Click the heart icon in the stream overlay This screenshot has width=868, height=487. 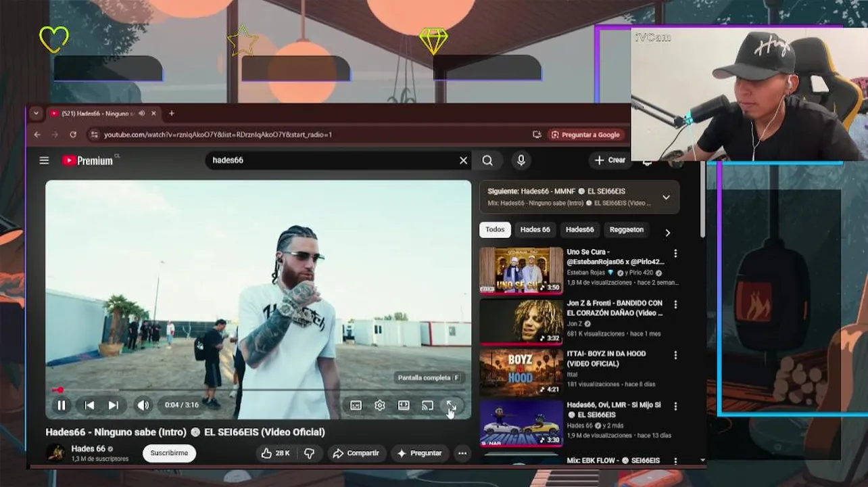pos(54,39)
